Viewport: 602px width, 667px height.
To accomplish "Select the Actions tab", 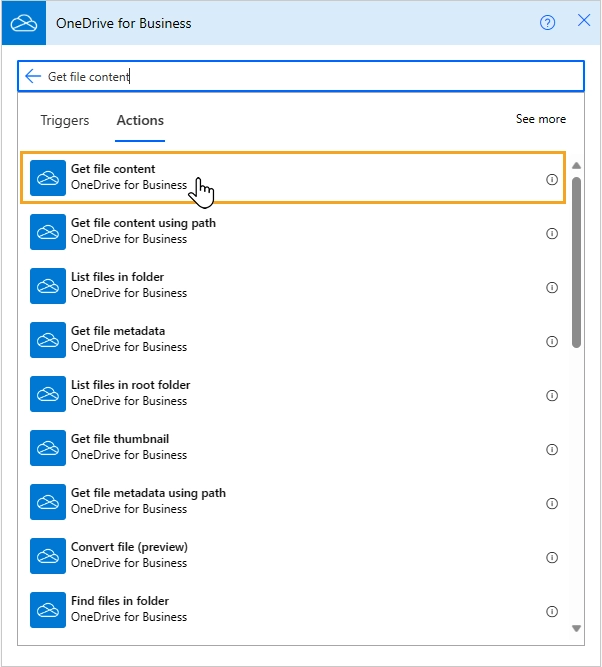I will (x=140, y=120).
